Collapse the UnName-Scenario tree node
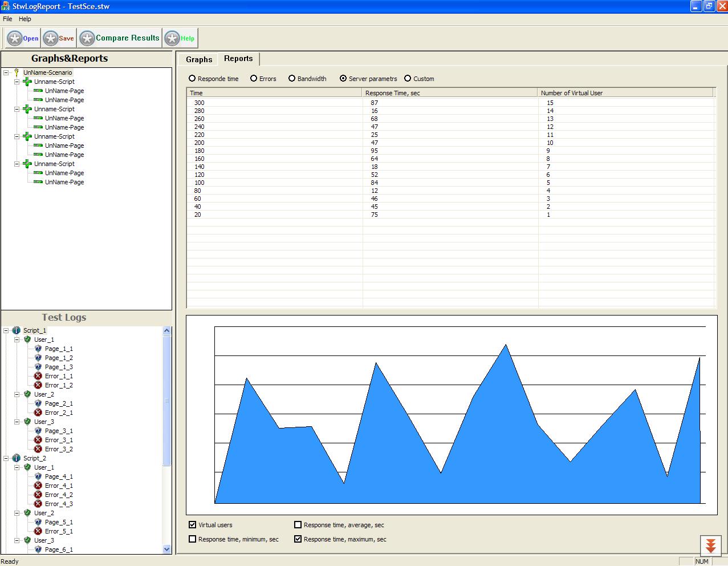This screenshot has width=728, height=566. click(x=6, y=72)
